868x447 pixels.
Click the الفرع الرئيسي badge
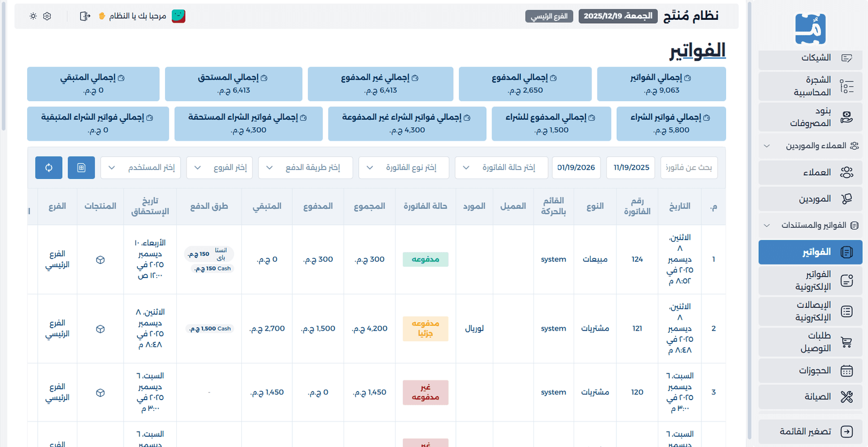[549, 16]
